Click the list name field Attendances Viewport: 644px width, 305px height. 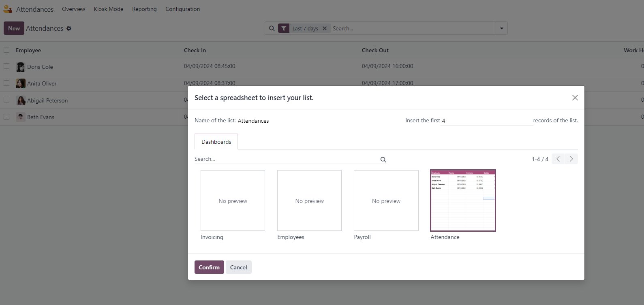point(253,121)
